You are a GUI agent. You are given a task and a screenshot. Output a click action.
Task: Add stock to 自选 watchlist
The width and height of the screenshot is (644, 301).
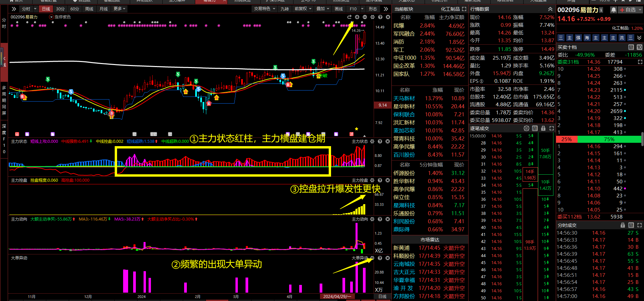628,10
